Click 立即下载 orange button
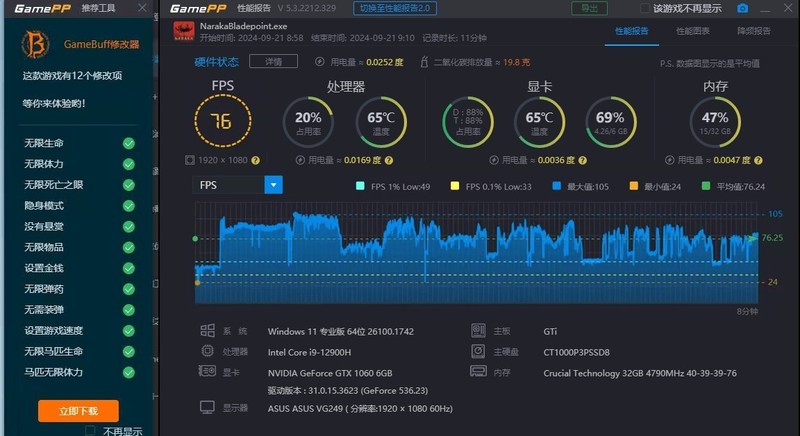 click(79, 411)
